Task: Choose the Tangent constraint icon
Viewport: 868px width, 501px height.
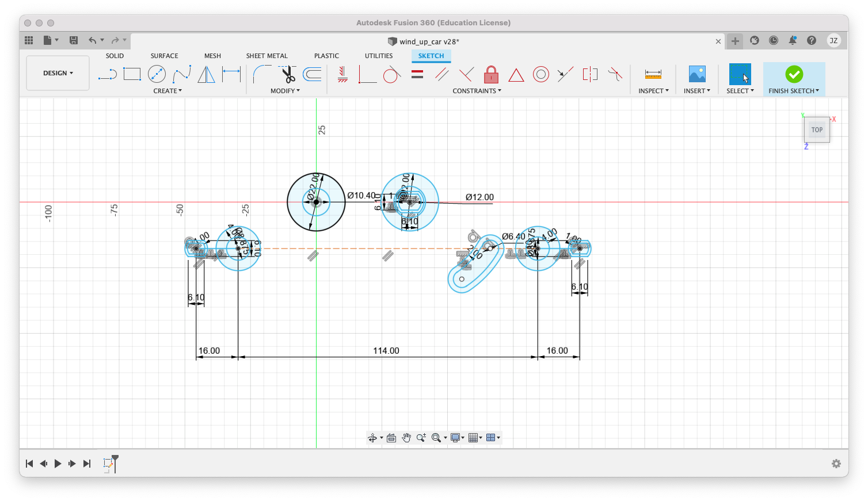Action: (x=391, y=74)
